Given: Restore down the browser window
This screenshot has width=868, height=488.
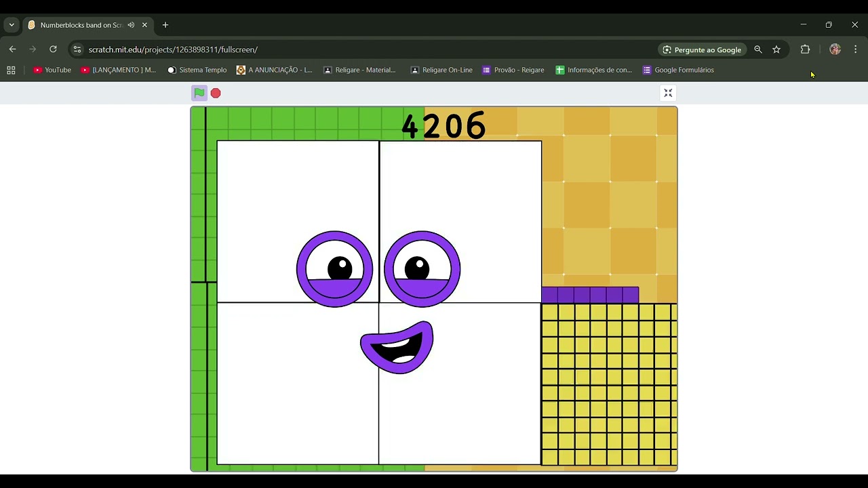Looking at the screenshot, I should [x=829, y=25].
